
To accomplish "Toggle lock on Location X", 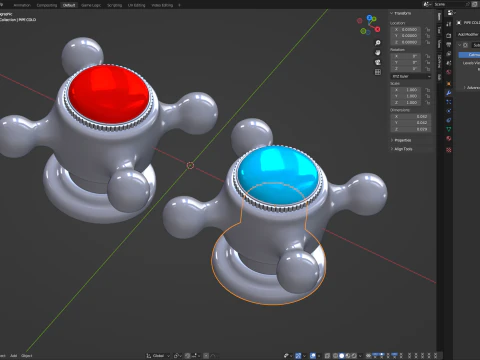I will pyautogui.click(x=428, y=29).
